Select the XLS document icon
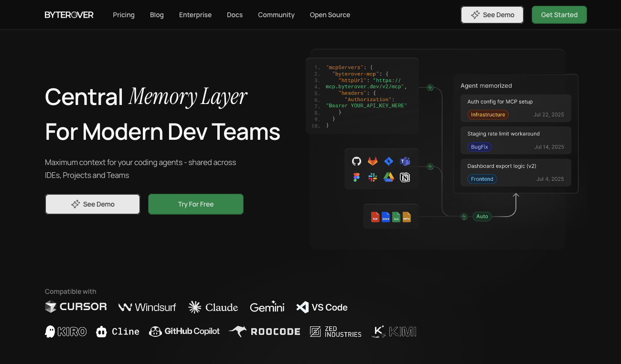 (396, 217)
